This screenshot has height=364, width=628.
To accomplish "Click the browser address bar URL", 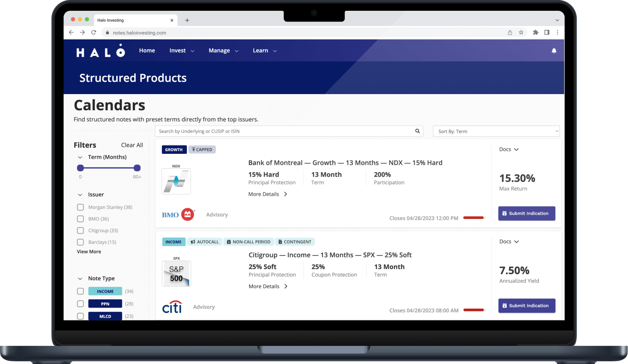I will point(139,33).
